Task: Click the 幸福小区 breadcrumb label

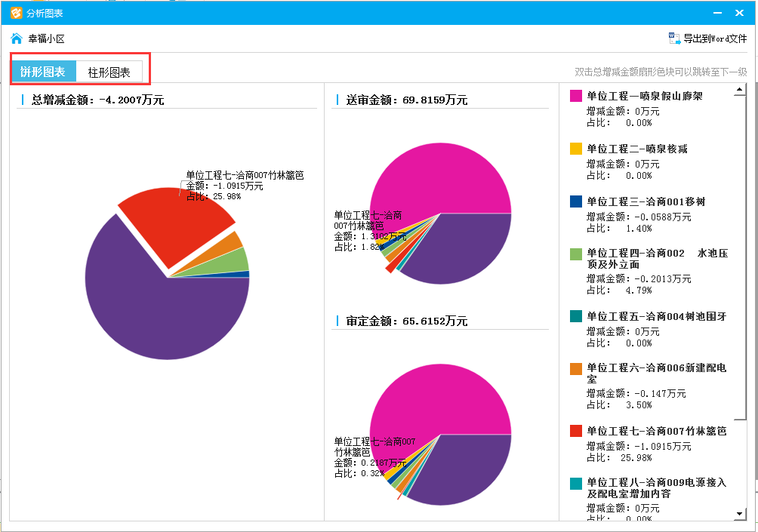Action: (47, 38)
